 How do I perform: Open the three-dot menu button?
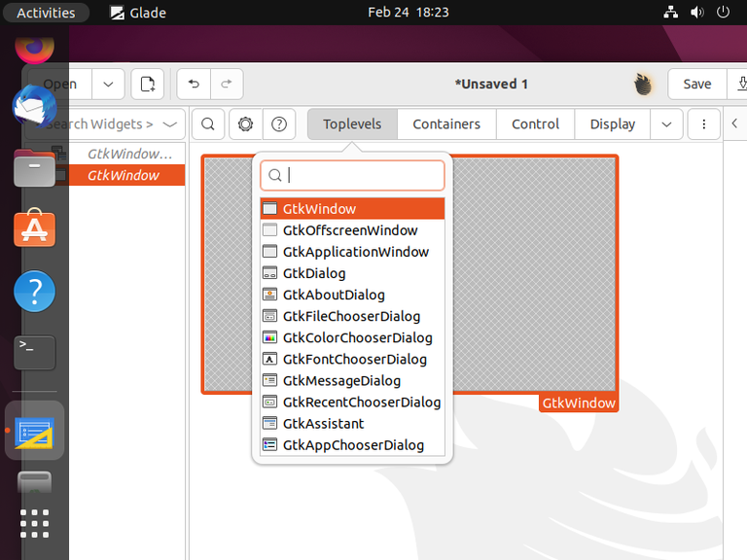703,124
